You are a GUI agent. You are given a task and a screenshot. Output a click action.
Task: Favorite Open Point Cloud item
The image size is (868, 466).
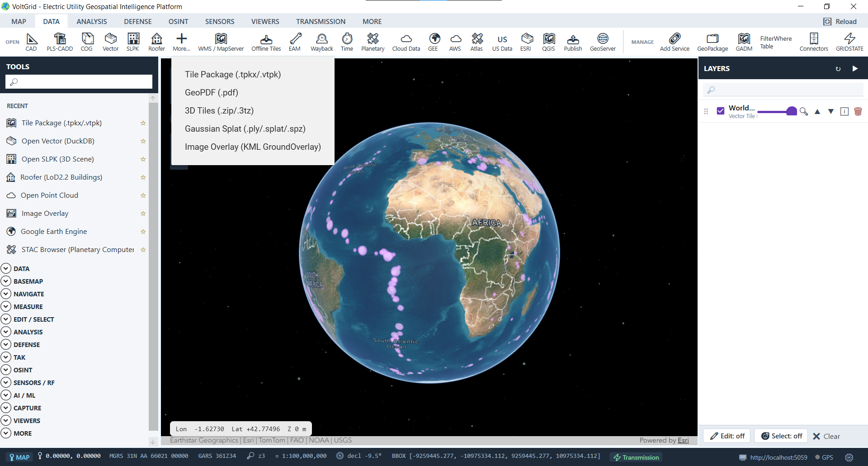pos(143,195)
